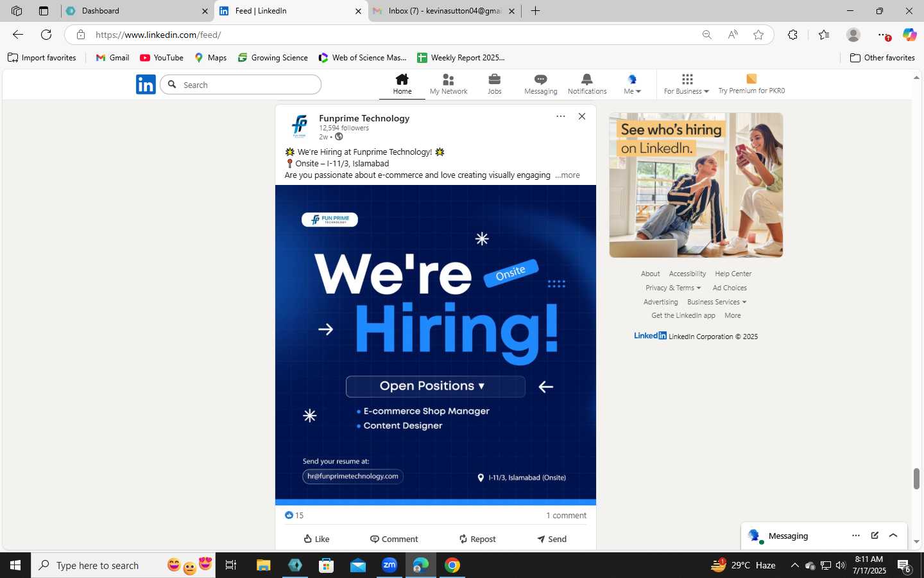
Task: Expand the For Business grid menu
Action: [x=686, y=84]
